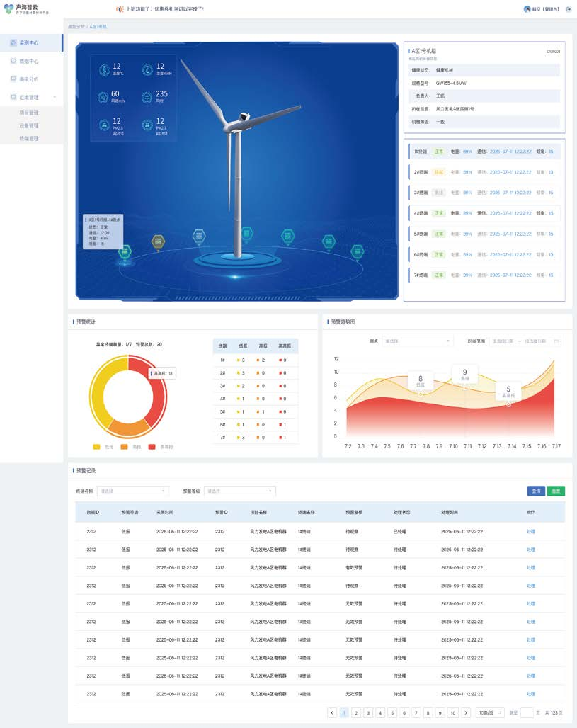Click the 监测中心 sidebar icon

tap(13, 43)
